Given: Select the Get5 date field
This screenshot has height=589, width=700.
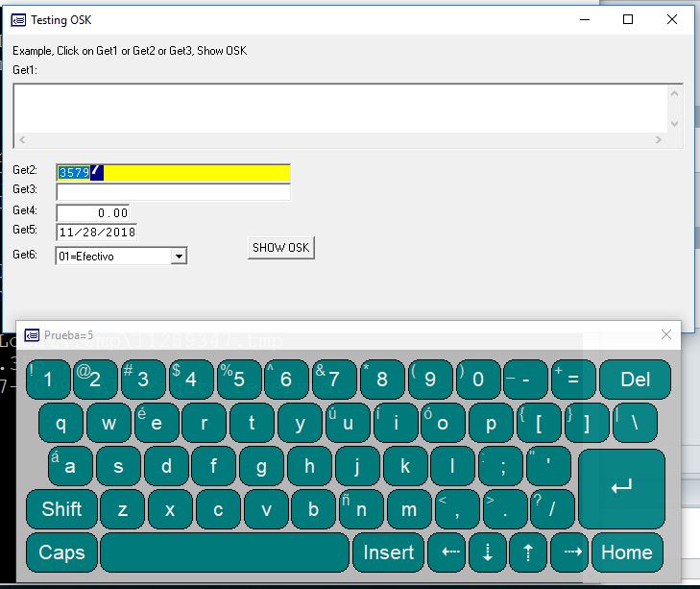Looking at the screenshot, I should click(96, 233).
